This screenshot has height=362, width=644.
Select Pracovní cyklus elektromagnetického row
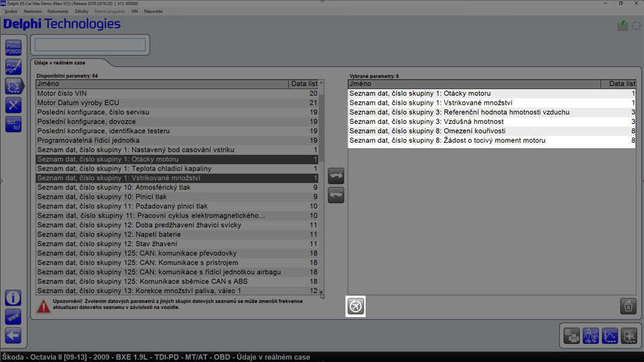[177, 215]
